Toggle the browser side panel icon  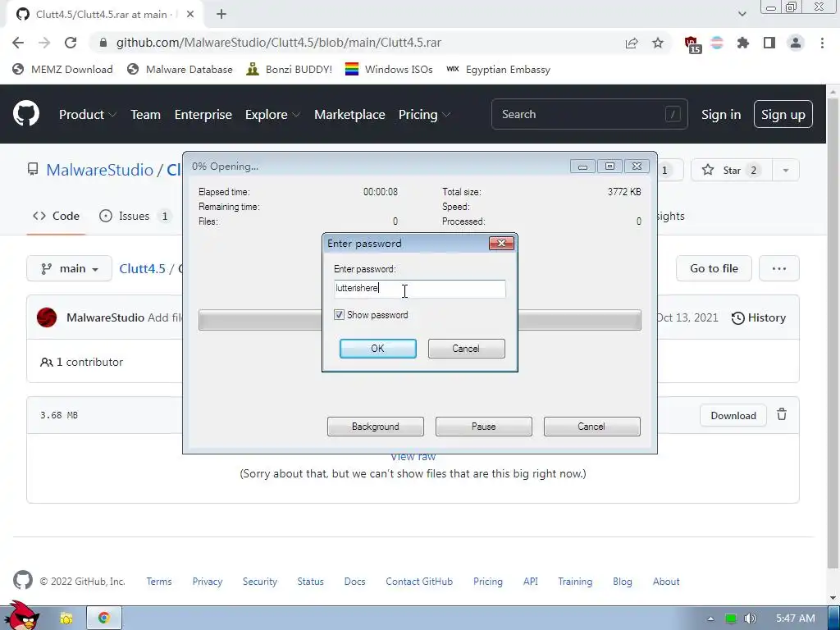[x=769, y=43]
